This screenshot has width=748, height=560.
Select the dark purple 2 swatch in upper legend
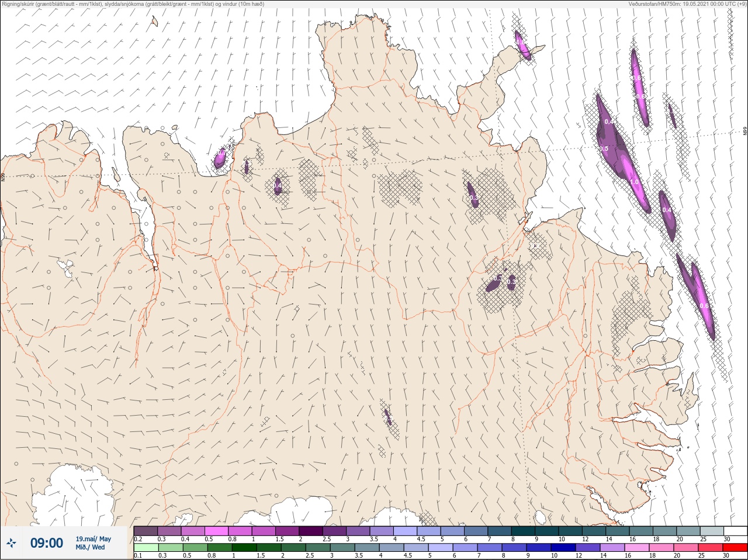311,530
